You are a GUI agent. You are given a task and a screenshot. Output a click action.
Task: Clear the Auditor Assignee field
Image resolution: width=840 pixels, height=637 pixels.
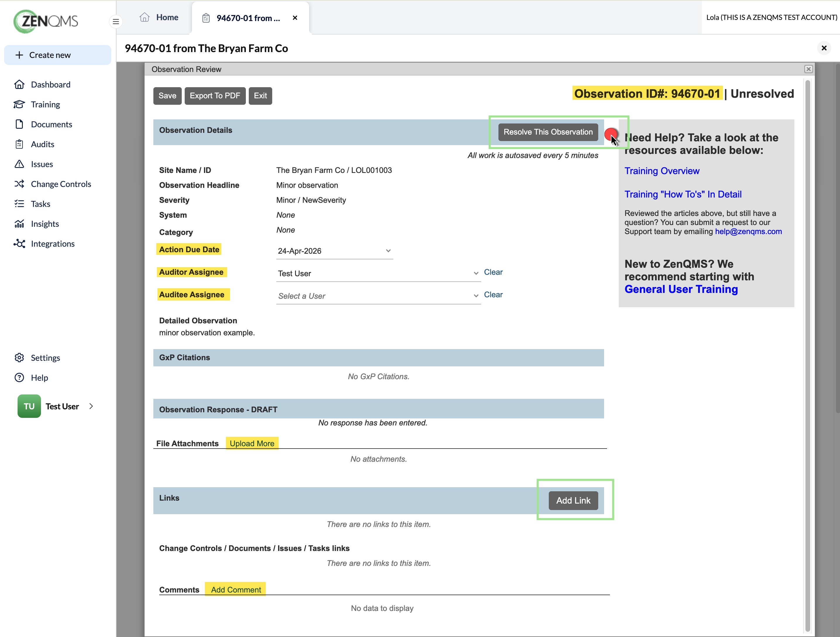[x=493, y=272]
